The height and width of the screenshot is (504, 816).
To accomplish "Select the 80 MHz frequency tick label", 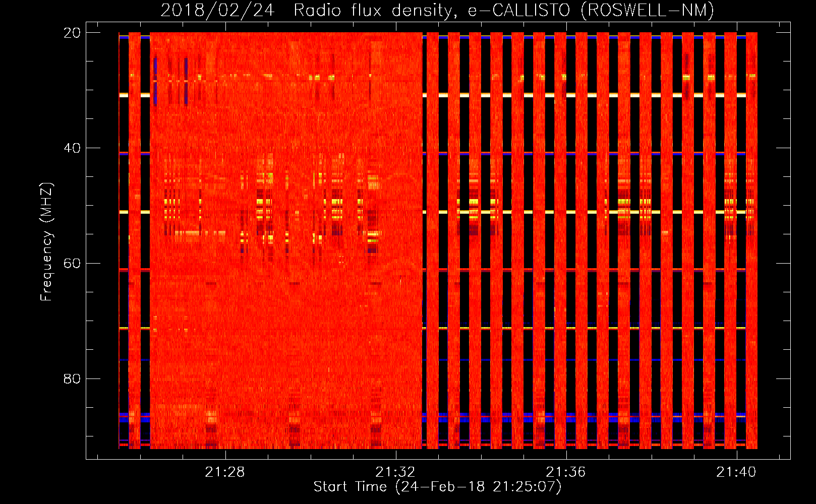I will (x=72, y=379).
